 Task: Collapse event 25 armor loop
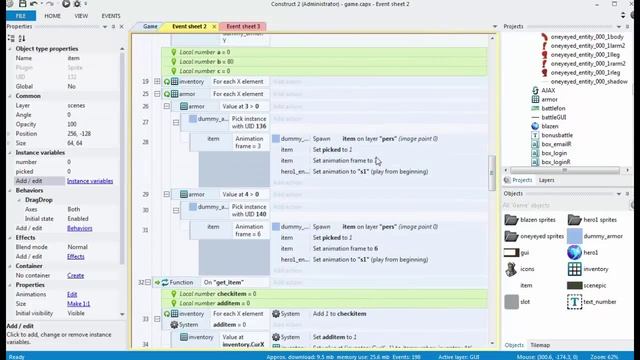point(157,94)
